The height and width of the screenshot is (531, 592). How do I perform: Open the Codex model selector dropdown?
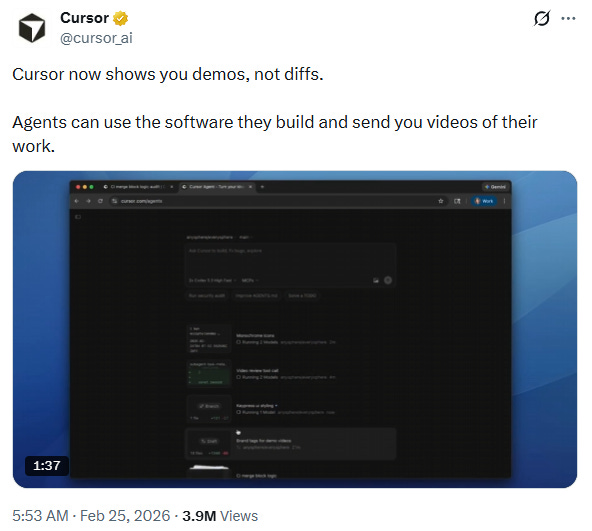(x=212, y=281)
